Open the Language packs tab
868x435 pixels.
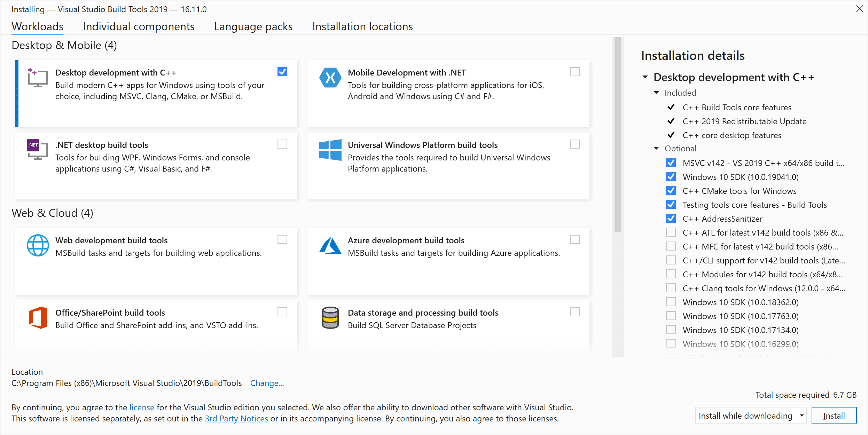pyautogui.click(x=253, y=26)
